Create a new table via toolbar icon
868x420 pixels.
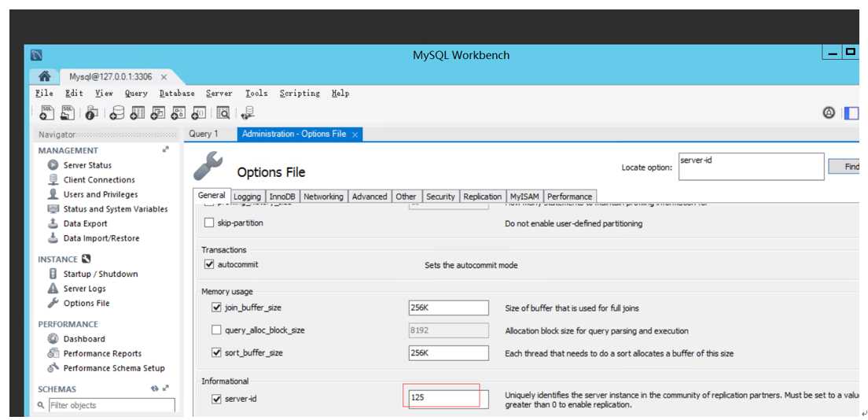[x=138, y=113]
